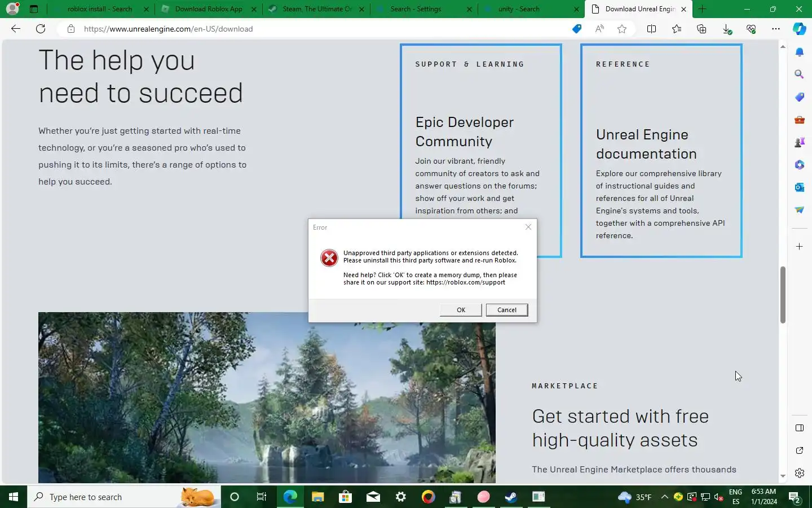
Task: Refresh the Unreal Engine download page
Action: [41, 29]
